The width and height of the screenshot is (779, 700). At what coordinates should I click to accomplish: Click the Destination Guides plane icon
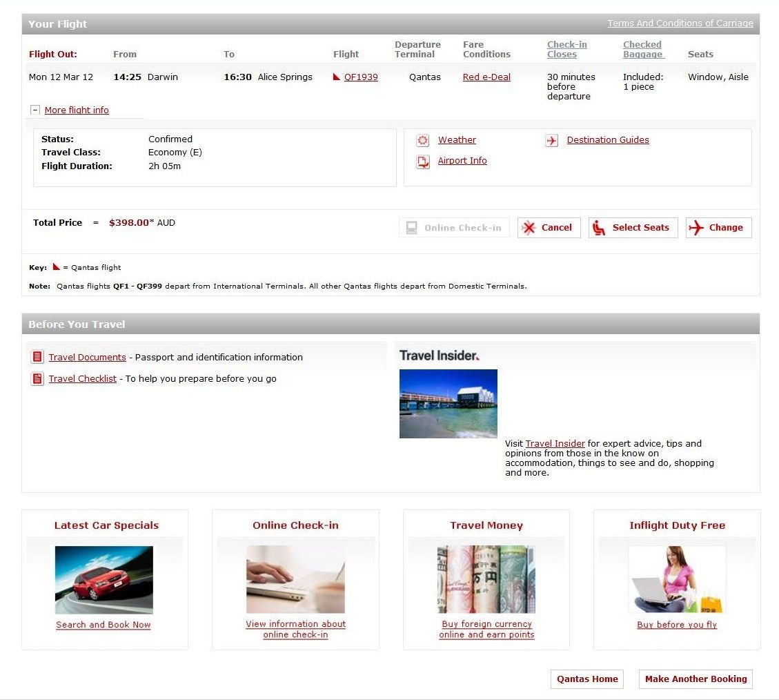tap(551, 140)
